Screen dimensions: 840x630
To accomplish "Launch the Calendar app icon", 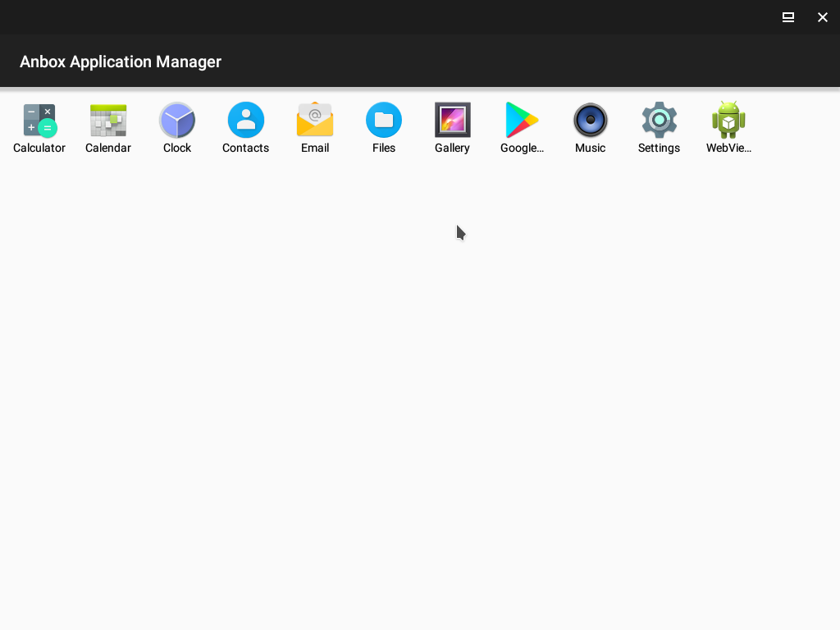I will pos(108,121).
